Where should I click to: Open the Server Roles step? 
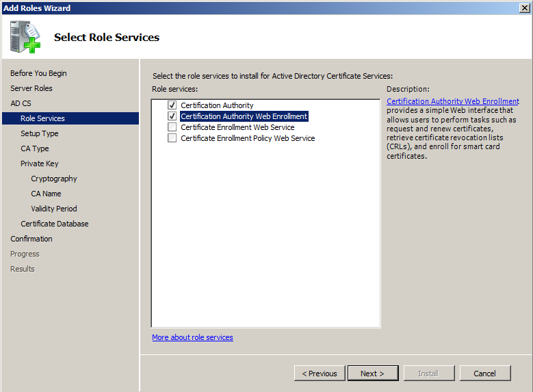pyautogui.click(x=31, y=88)
